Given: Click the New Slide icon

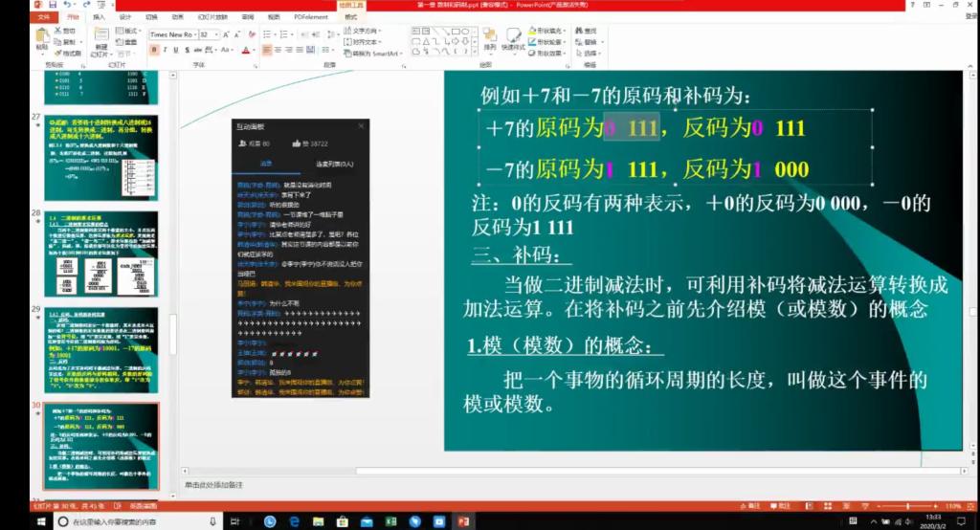Looking at the screenshot, I should point(101,38).
